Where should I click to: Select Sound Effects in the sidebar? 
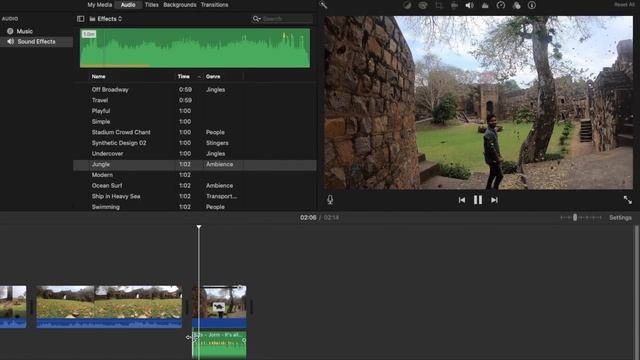pos(36,41)
